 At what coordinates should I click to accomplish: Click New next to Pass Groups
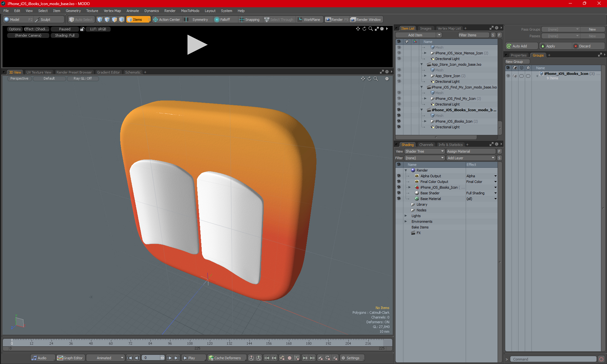[x=592, y=29]
